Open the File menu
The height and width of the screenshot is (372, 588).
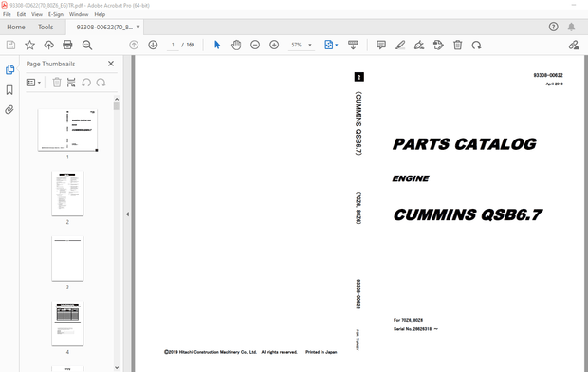pyautogui.click(x=7, y=14)
